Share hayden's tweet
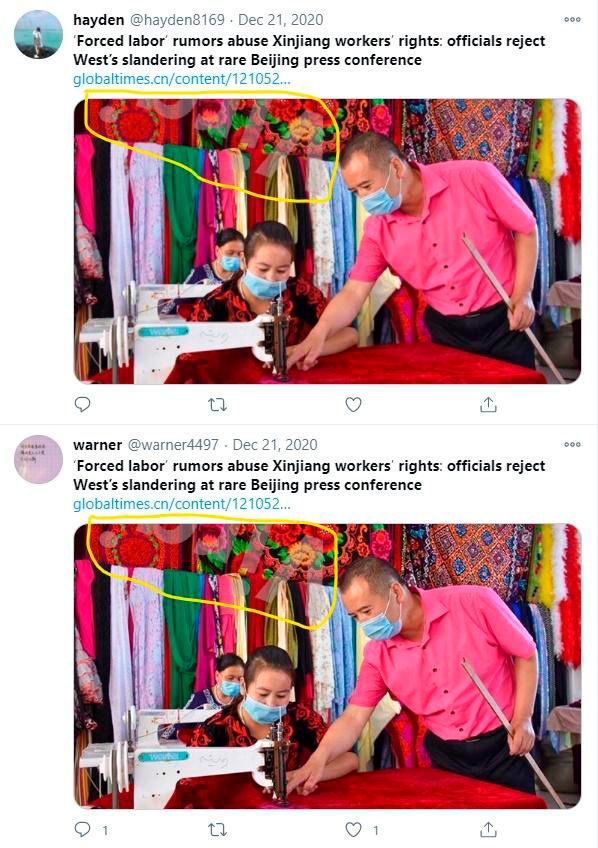The image size is (598, 848). 488,404
